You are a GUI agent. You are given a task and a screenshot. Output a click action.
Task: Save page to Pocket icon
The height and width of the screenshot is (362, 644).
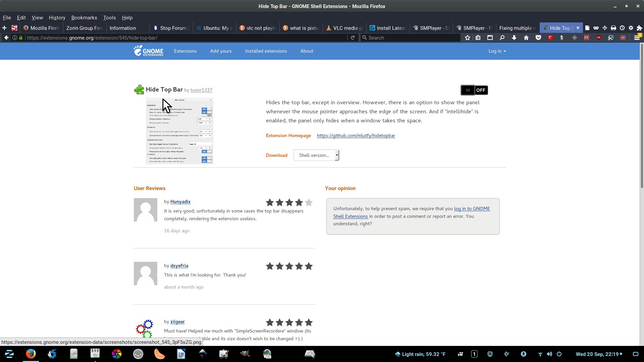(538, 38)
